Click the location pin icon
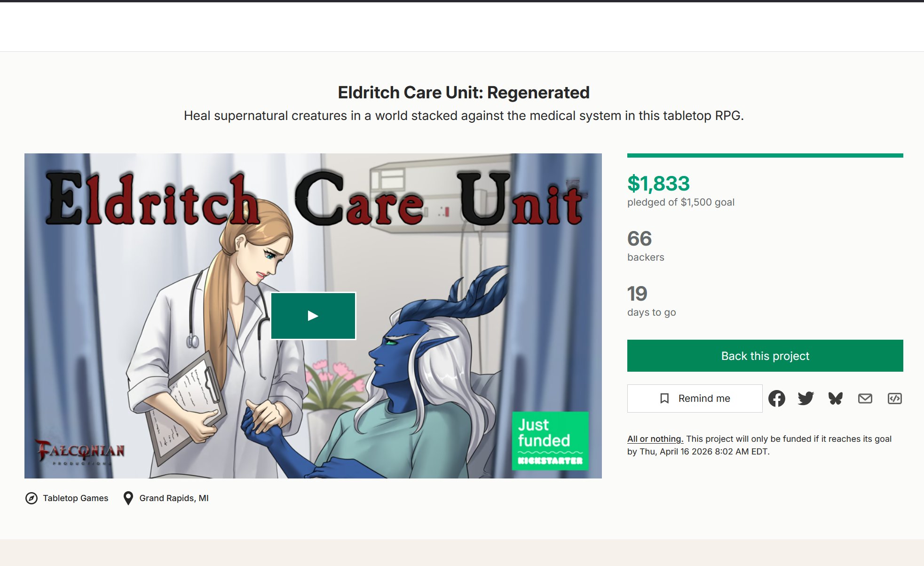This screenshot has width=924, height=566. coord(128,498)
